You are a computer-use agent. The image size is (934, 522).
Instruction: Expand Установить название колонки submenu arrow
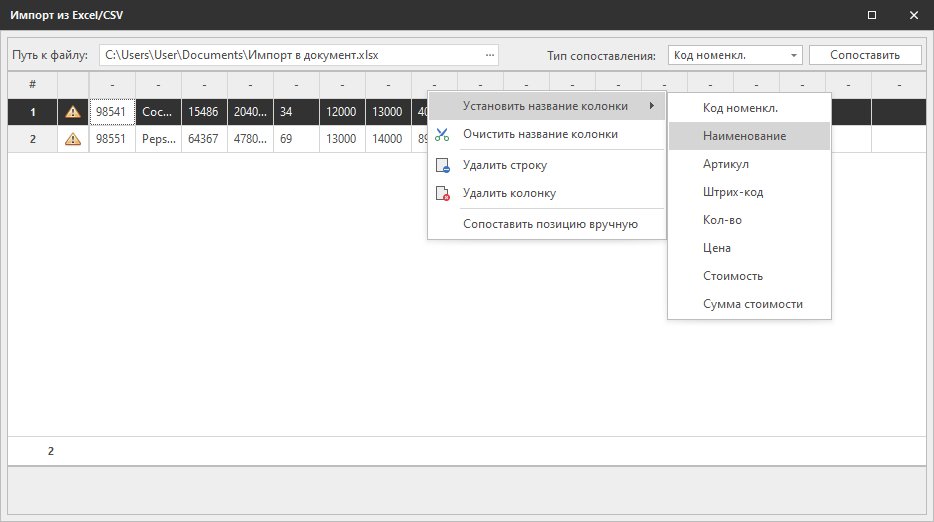pos(652,106)
